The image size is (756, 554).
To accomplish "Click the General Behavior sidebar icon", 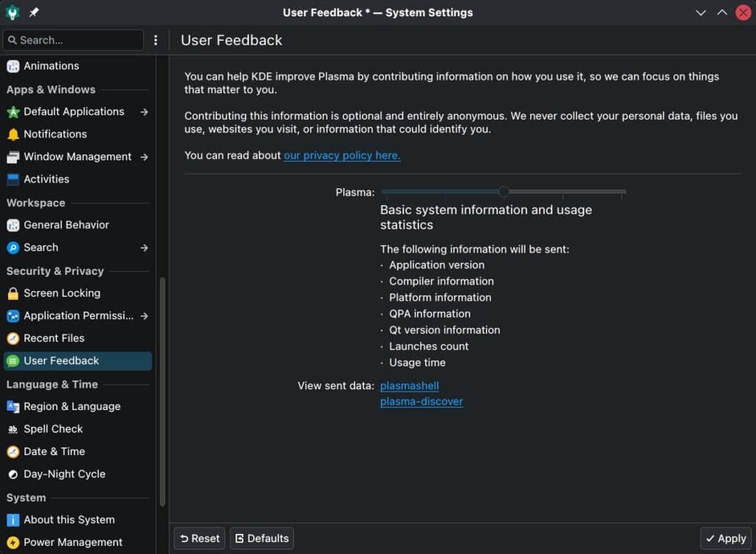I will [13, 225].
